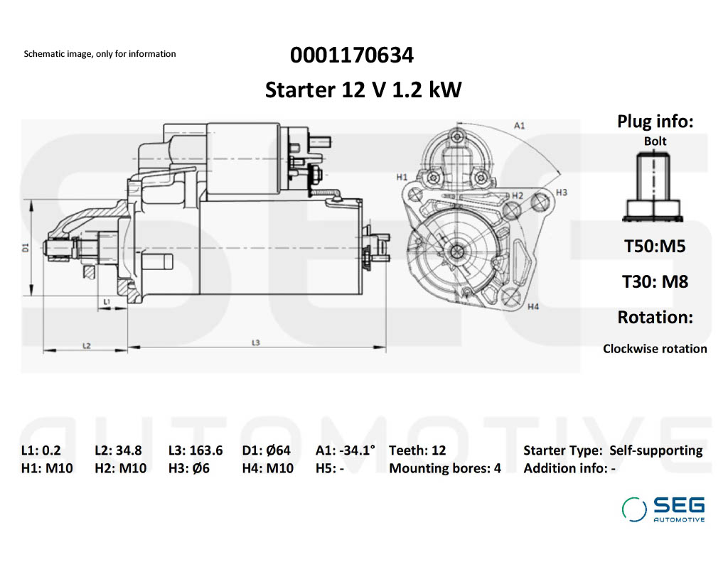Click the T30: M8 terminal label
728x562 pixels.
tap(655, 281)
